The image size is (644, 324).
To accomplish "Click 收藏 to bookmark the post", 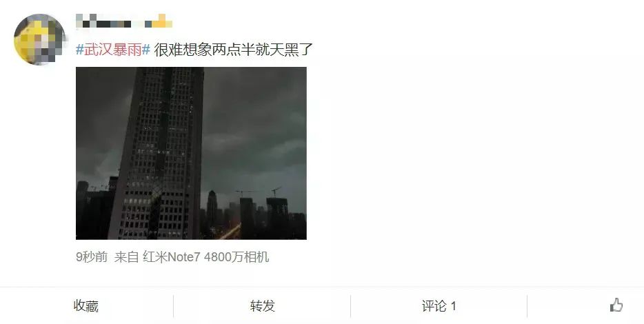I will 86,306.
